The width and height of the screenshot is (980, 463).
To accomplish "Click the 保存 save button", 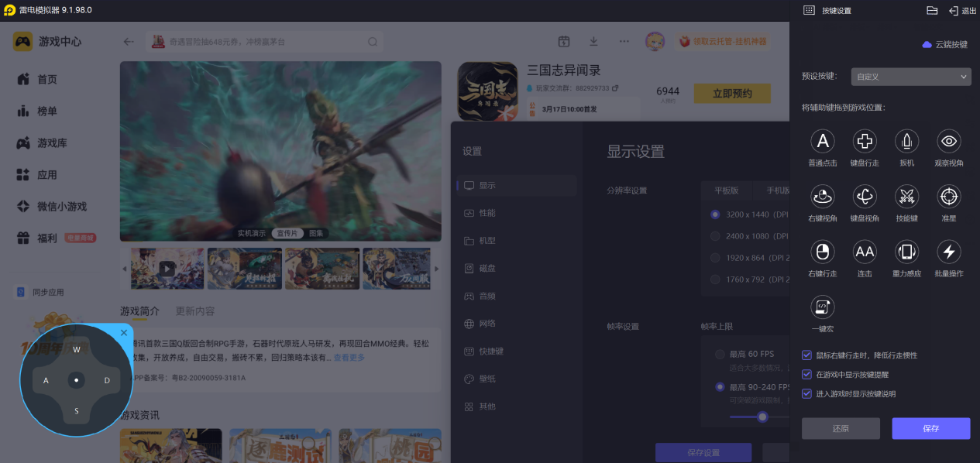I will coord(931,428).
